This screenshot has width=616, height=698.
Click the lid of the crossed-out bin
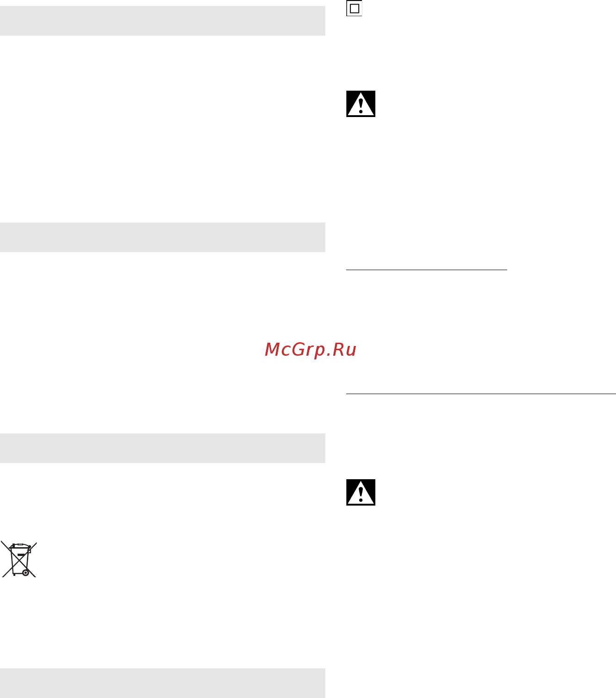pyautogui.click(x=20, y=546)
